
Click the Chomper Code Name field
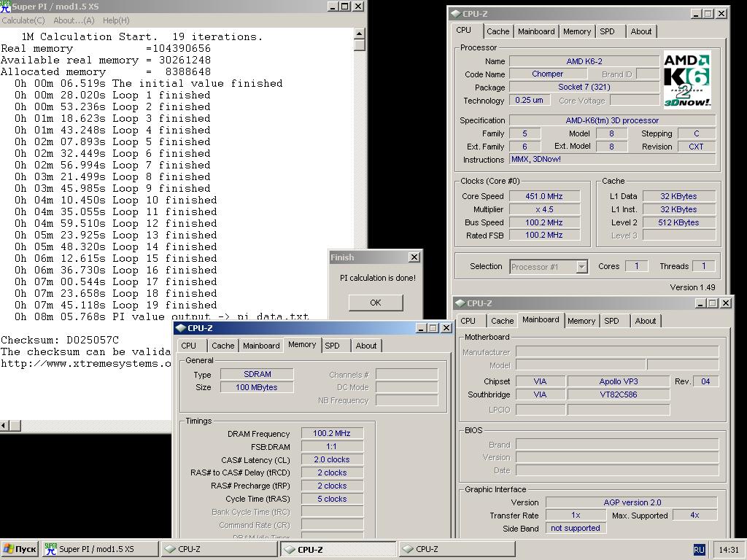click(x=547, y=74)
